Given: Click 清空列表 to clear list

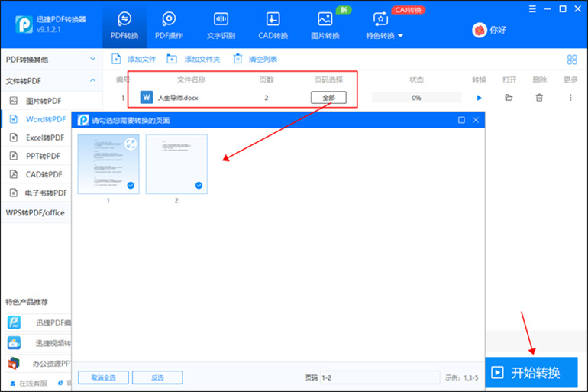Looking at the screenshot, I should [255, 59].
